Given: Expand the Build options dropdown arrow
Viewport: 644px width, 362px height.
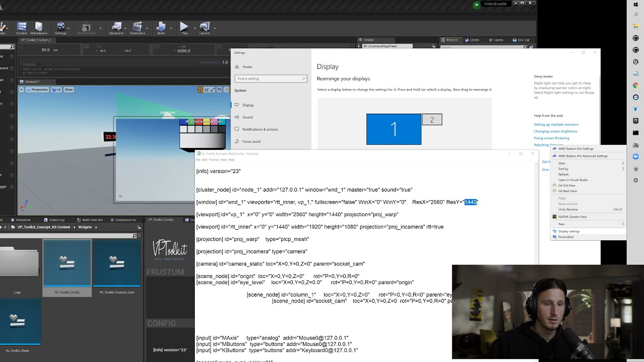Looking at the screenshot, I should [x=171, y=28].
